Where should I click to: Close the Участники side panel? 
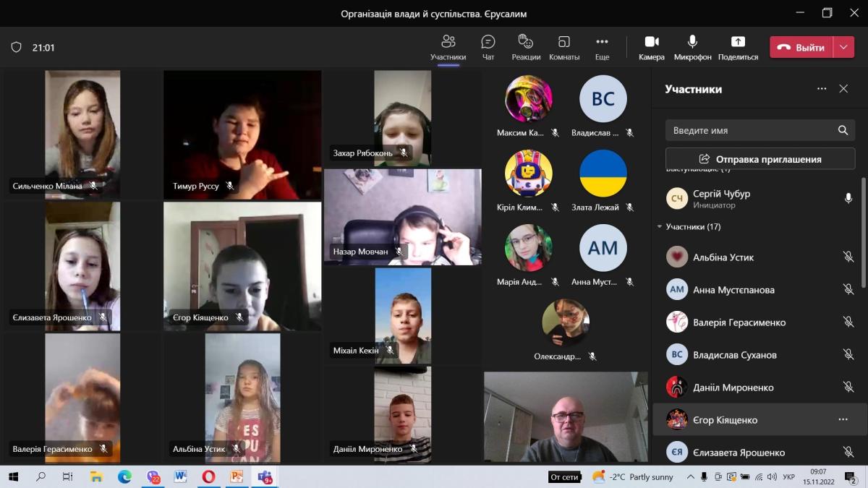(843, 89)
